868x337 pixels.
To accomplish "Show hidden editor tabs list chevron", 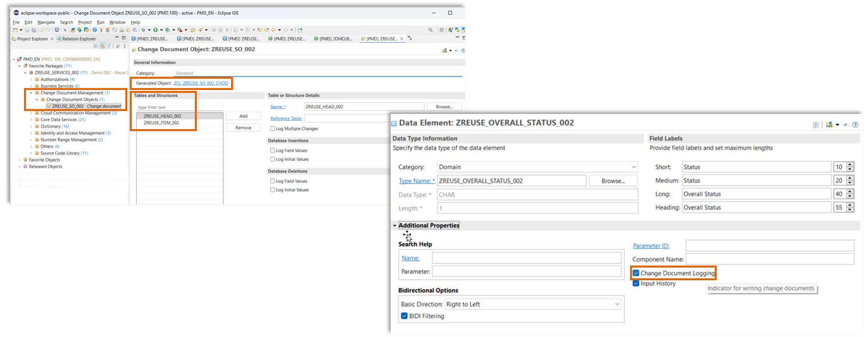I will (410, 38).
